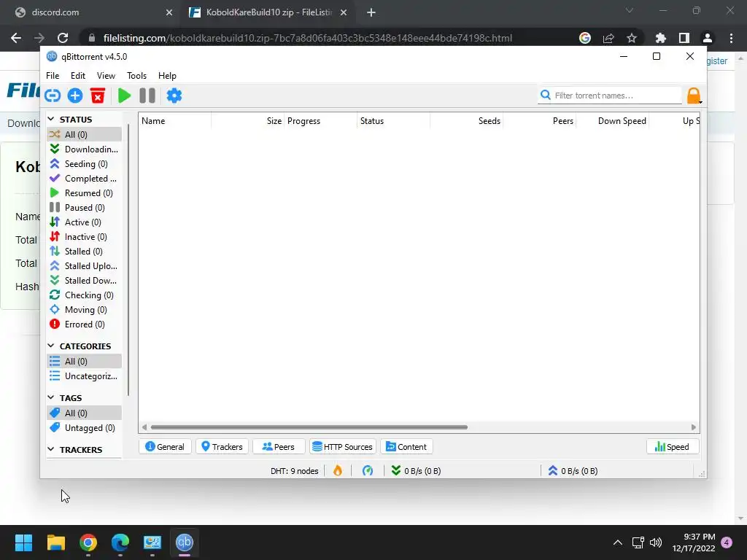
Task: Select the Moving (0) filter
Action: [85, 310]
